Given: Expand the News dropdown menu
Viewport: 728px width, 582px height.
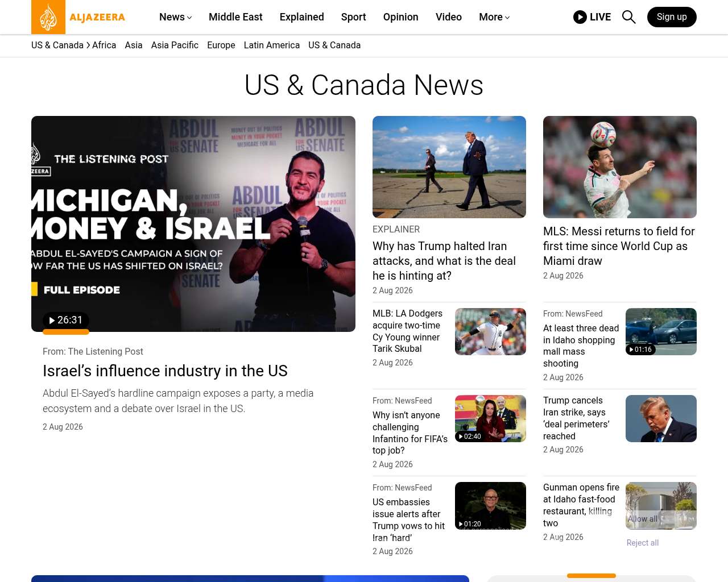Looking at the screenshot, I should 175,17.
